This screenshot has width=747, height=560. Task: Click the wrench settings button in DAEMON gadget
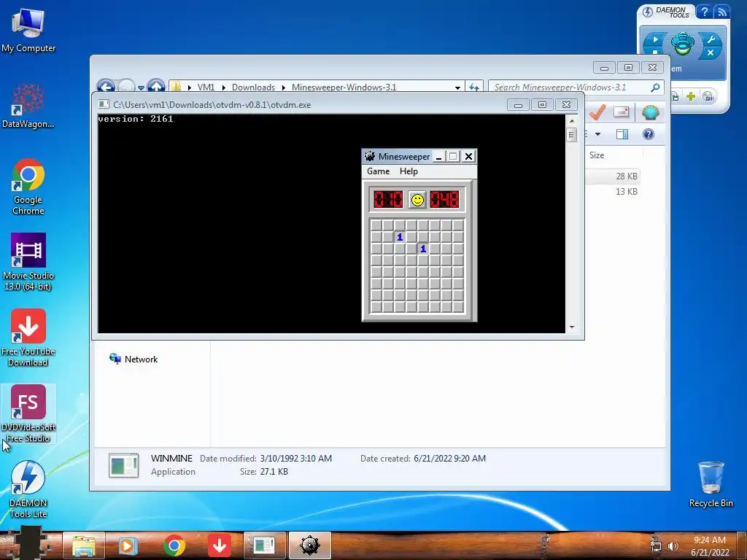pyautogui.click(x=711, y=39)
